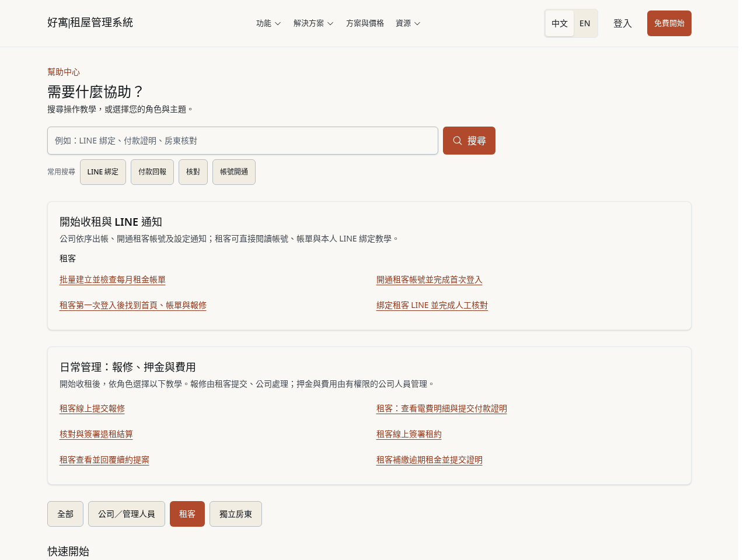
Task: Open 租客：查看電費明細與提交付款證明 article
Action: (x=442, y=409)
